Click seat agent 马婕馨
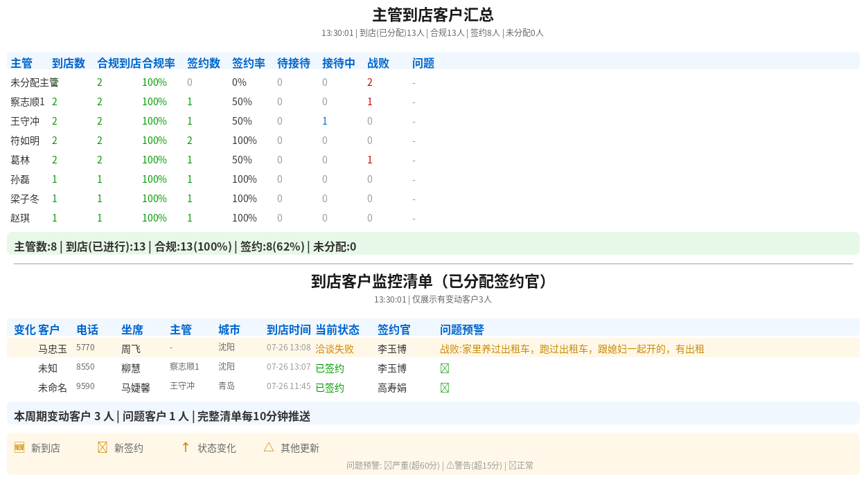866x504 pixels. (136, 388)
